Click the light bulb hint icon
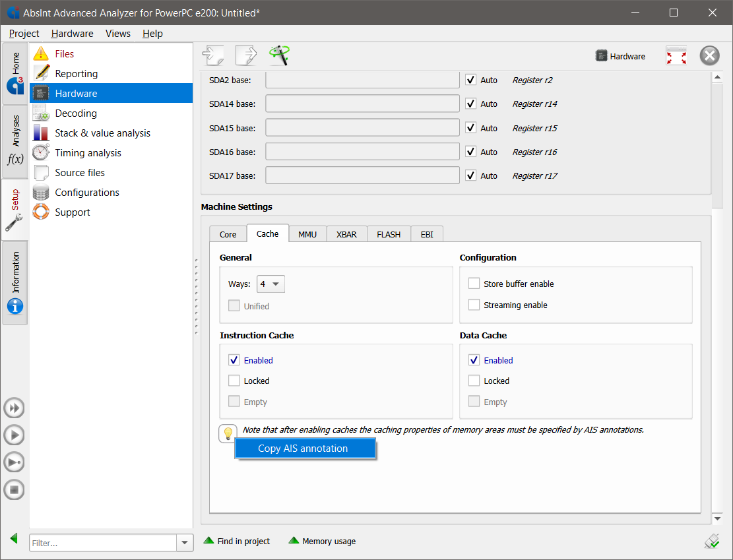Screen dimensions: 733x560 pos(228,433)
